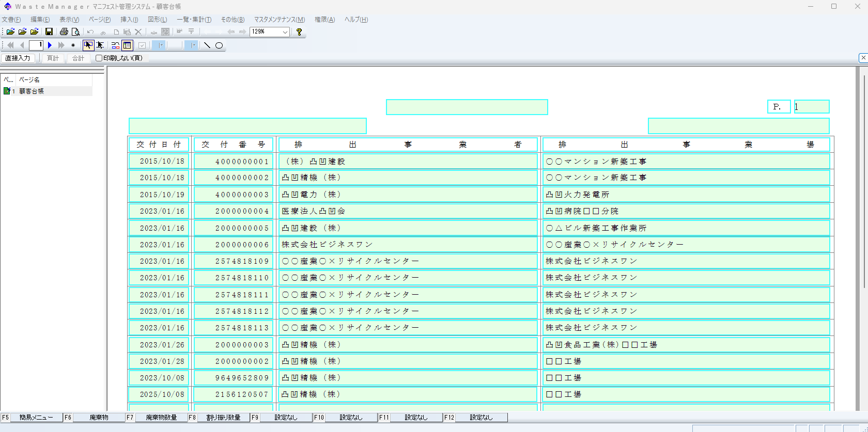
Task: Open the マスタメンテナンス(M) menu
Action: pos(279,20)
